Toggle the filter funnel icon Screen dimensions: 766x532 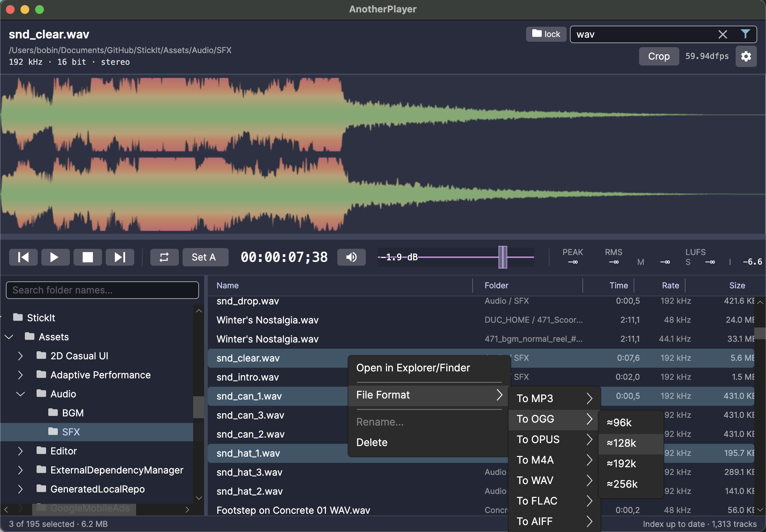click(x=745, y=34)
